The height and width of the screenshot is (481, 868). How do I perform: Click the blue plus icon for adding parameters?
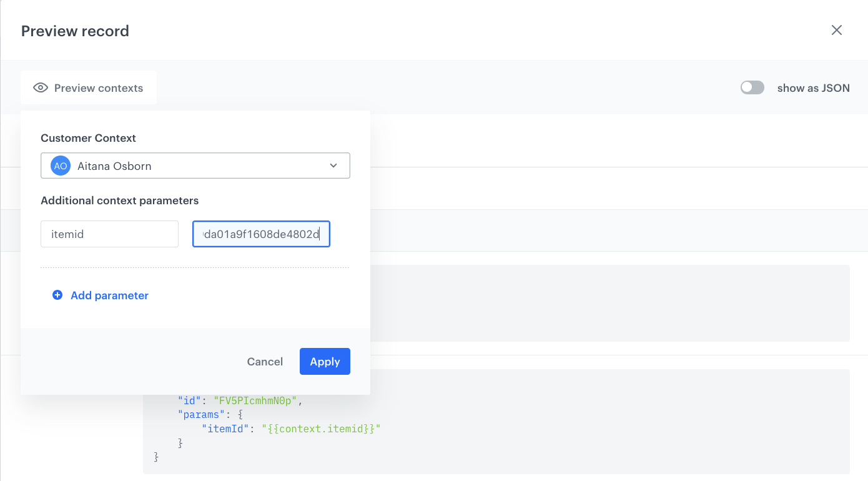click(x=57, y=295)
